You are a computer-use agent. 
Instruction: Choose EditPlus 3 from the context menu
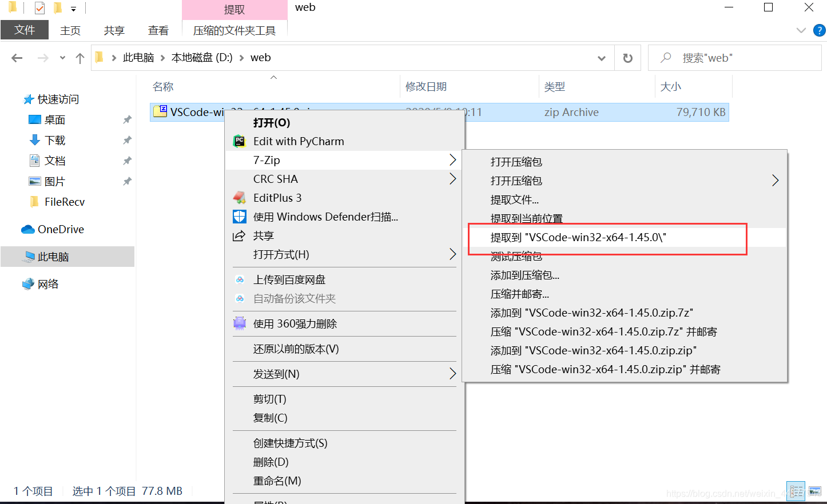(x=345, y=198)
